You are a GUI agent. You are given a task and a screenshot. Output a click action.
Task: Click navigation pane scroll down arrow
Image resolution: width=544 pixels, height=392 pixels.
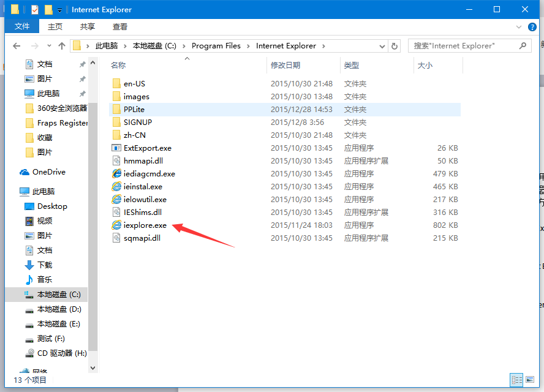coord(93,367)
